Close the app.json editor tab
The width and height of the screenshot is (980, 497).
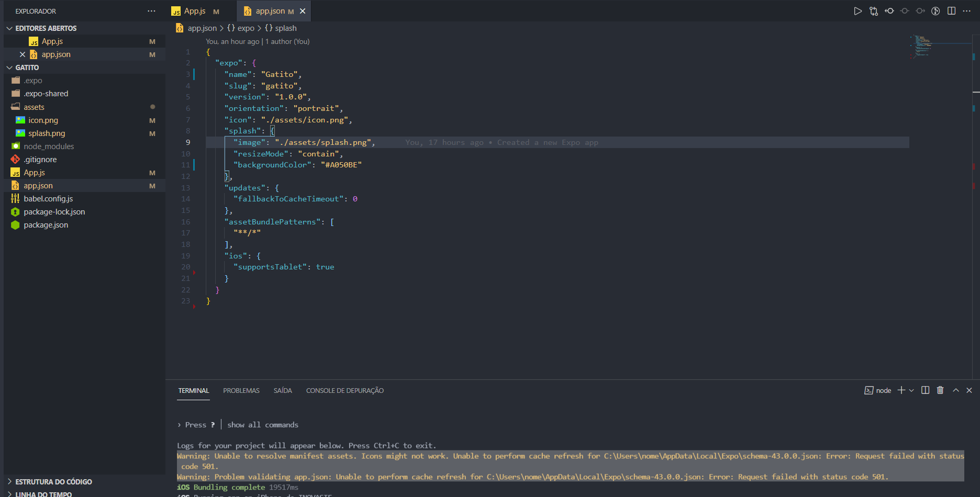point(303,11)
